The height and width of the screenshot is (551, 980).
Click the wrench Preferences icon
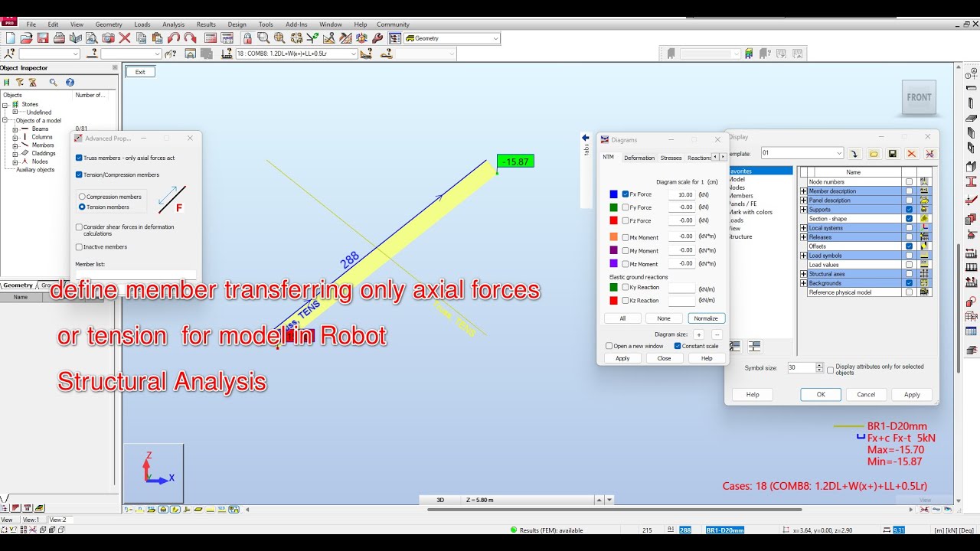(378, 38)
